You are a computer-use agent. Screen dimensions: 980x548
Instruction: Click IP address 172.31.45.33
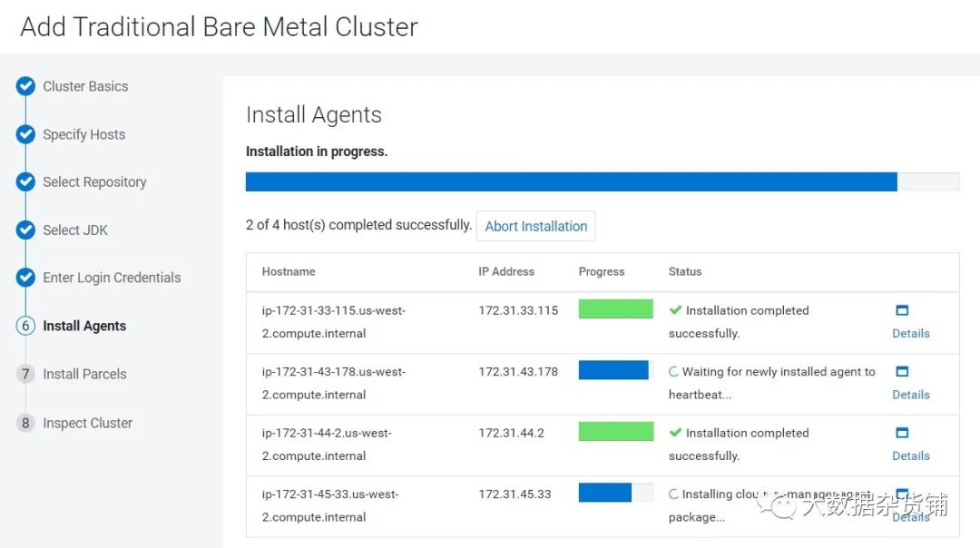pos(515,494)
